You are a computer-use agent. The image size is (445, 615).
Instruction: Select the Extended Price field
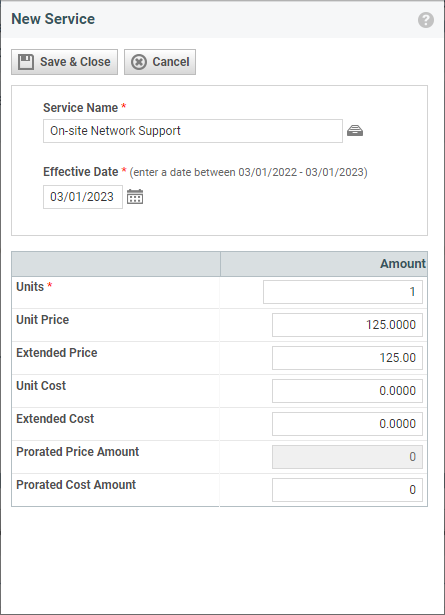pos(347,358)
